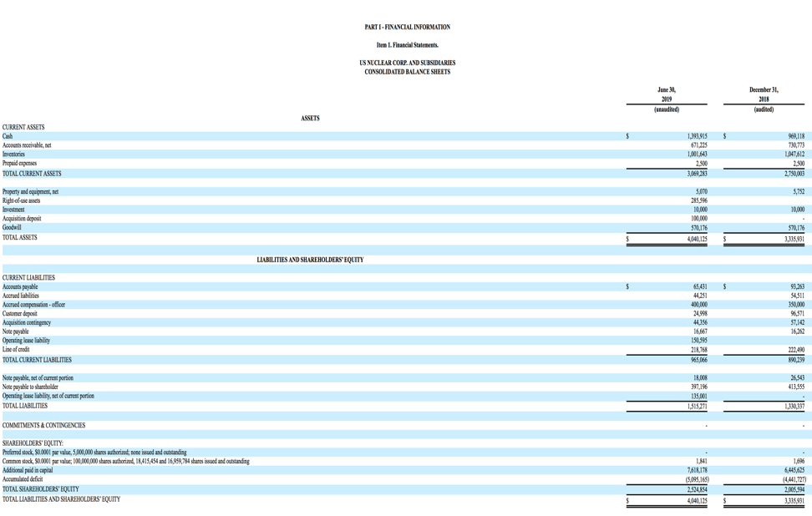
Task: Click the 'CONSOLIDATED BALANCE SHEETS' title
Action: (x=407, y=72)
